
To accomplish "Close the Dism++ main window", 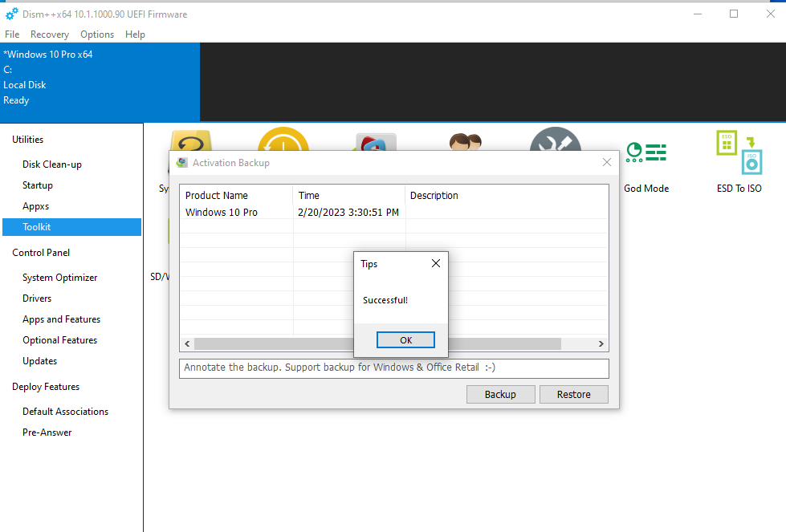I will [771, 14].
